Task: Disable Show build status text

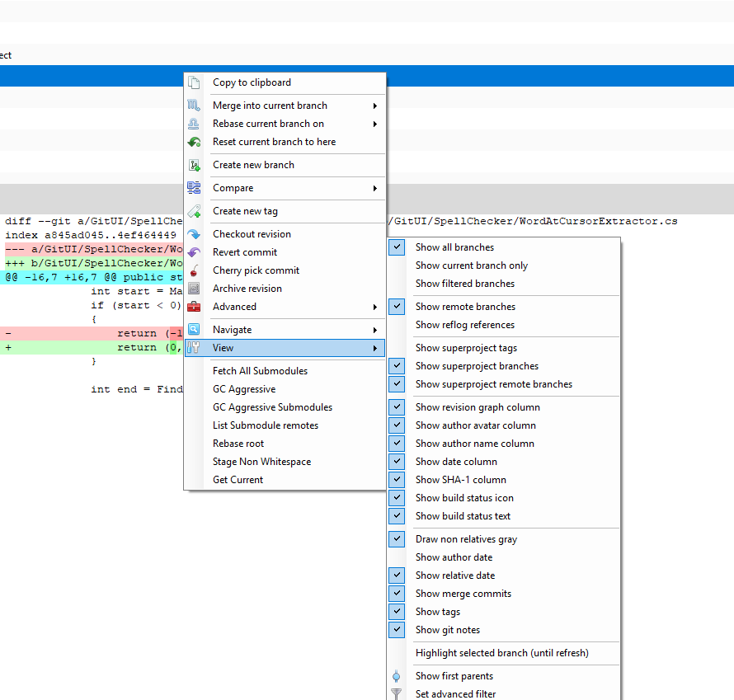Action: [397, 516]
